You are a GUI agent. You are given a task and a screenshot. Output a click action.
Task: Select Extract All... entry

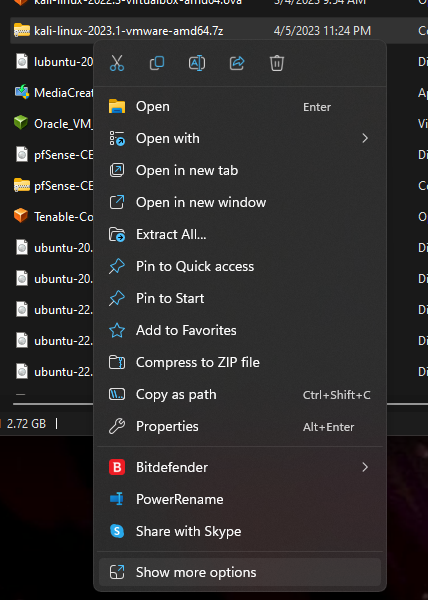coord(240,234)
